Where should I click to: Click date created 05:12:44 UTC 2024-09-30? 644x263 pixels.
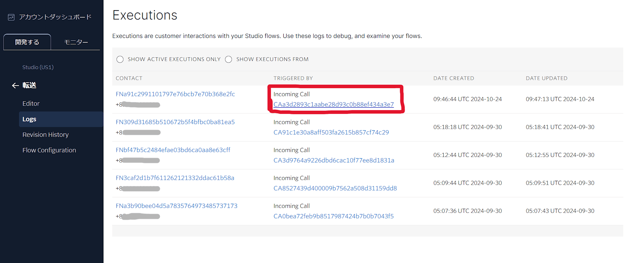[468, 155]
